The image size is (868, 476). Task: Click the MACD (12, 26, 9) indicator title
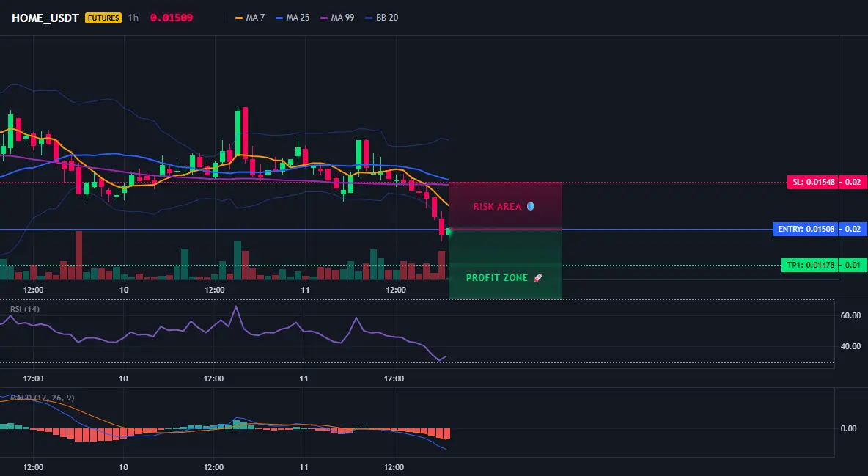point(42,398)
